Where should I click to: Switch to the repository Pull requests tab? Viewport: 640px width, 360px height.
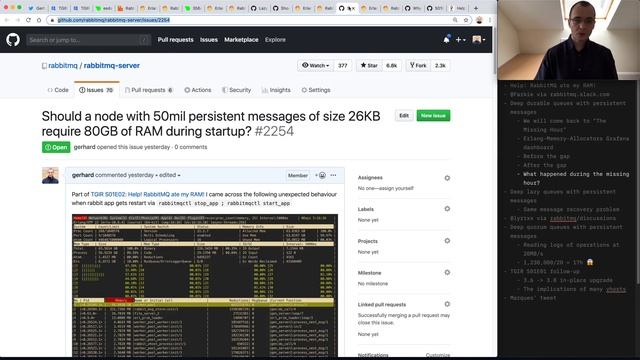(x=149, y=90)
